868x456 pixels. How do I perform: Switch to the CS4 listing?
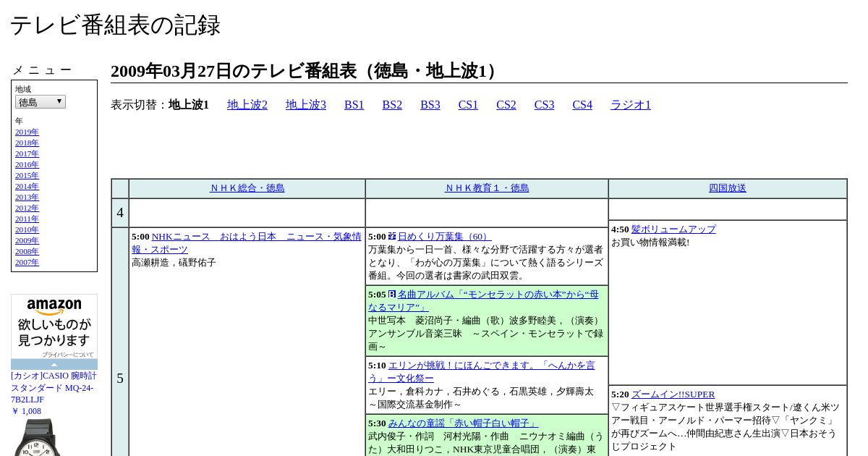click(582, 105)
